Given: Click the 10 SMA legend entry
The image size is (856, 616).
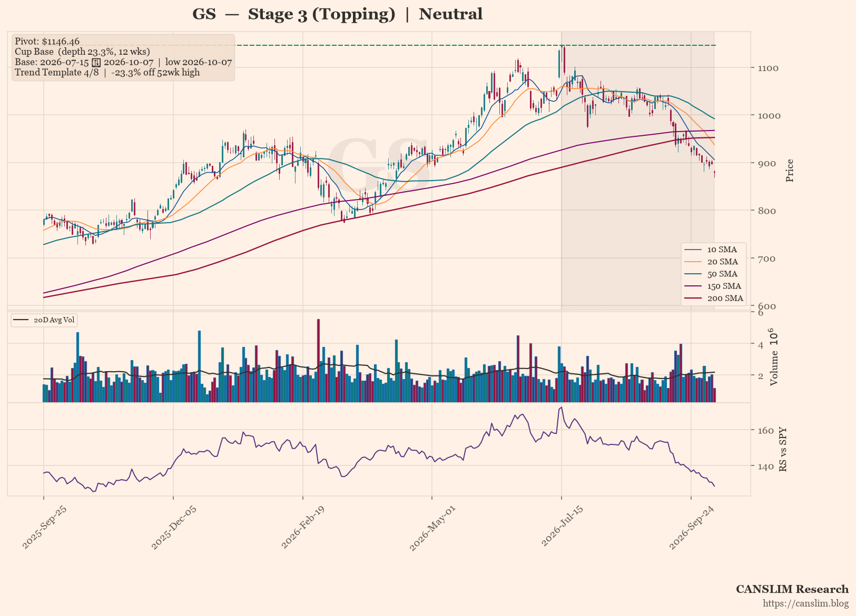Looking at the screenshot, I should [713, 250].
